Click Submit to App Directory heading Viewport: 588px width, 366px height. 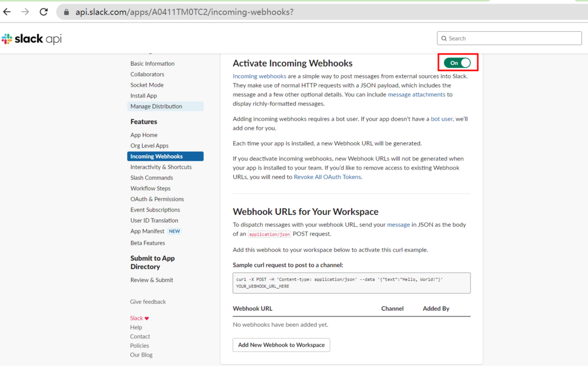click(152, 262)
